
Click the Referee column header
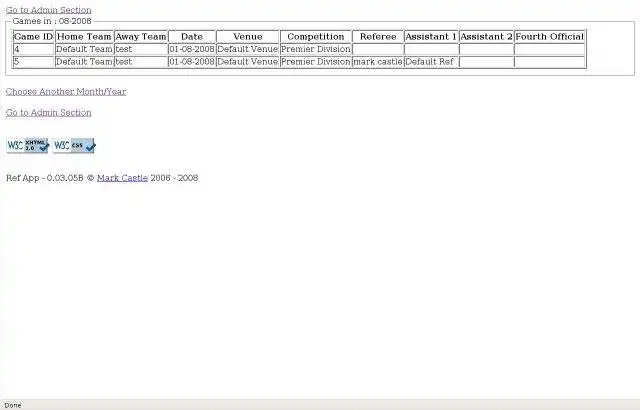[x=378, y=37]
